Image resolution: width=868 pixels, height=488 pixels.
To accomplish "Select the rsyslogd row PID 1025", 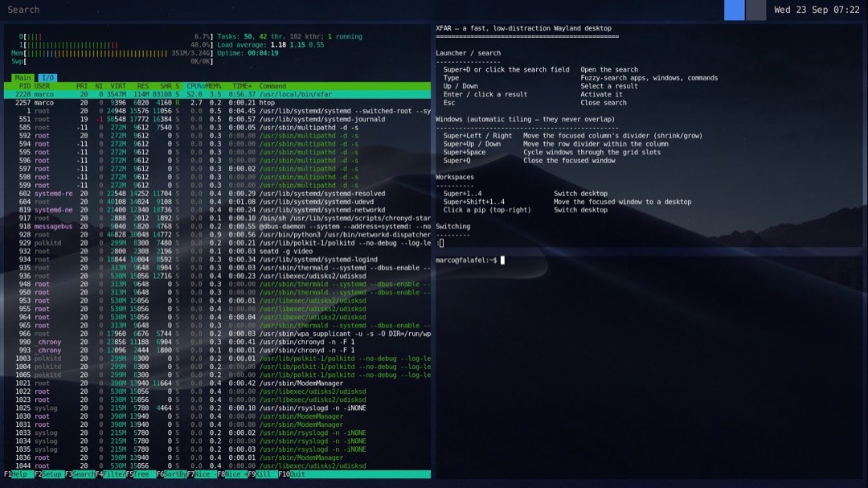I will pyautogui.click(x=218, y=408).
